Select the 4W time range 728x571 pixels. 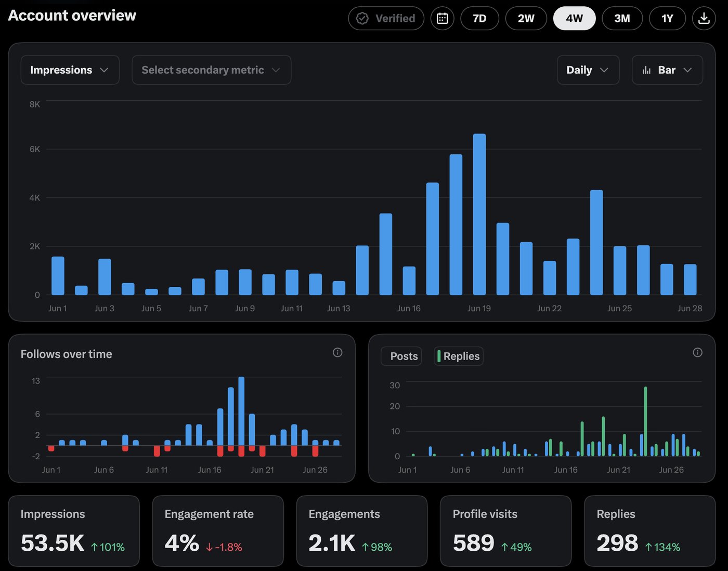[x=574, y=18]
